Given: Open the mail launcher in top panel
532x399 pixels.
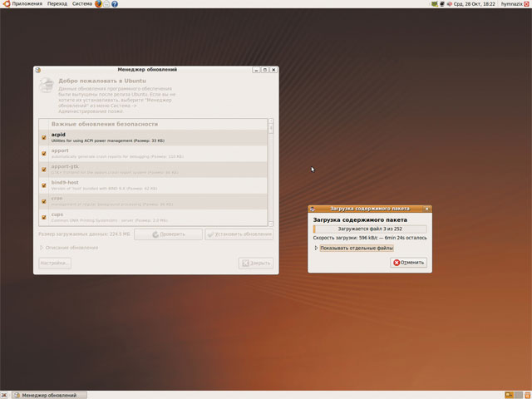Looking at the screenshot, I should tap(106, 4).
